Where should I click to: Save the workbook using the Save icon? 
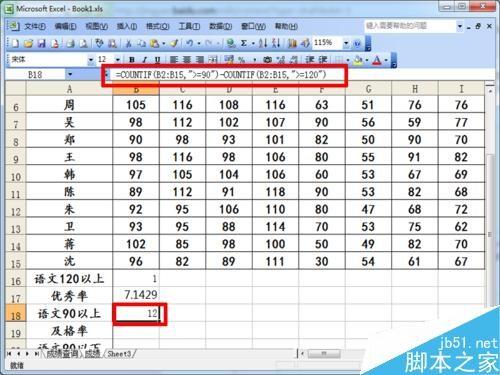41,43
